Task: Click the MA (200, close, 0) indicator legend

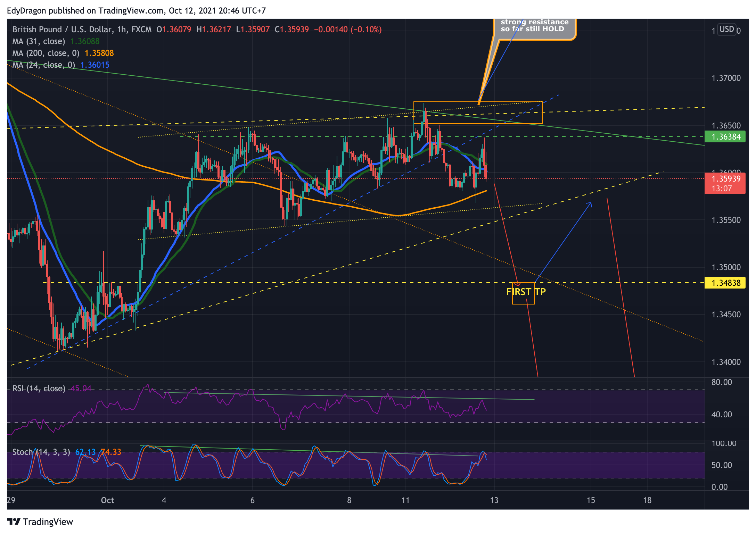Action: (46, 53)
